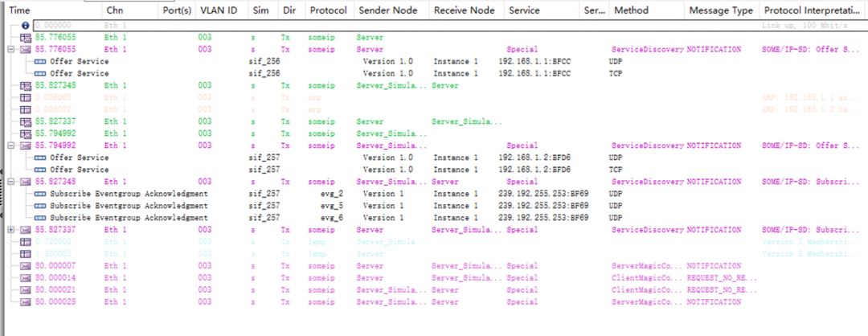Click the table icon of the 0.026068 arp row
This screenshot has height=336, width=868.
[x=26, y=97]
